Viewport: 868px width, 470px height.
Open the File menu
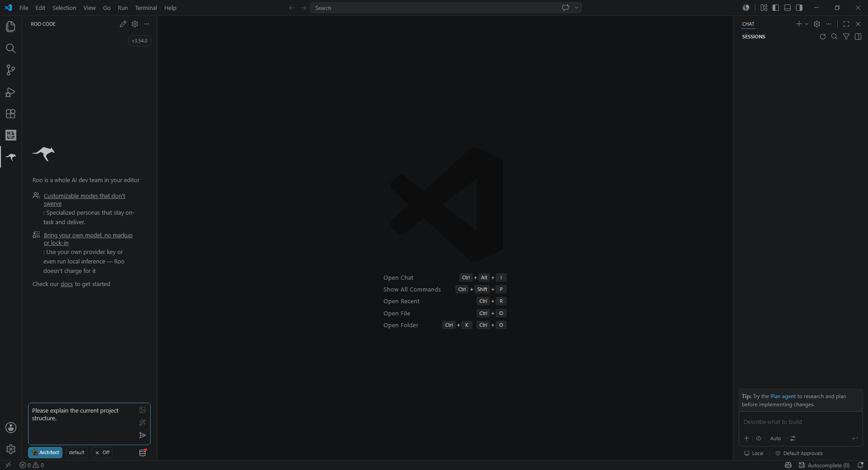(24, 8)
